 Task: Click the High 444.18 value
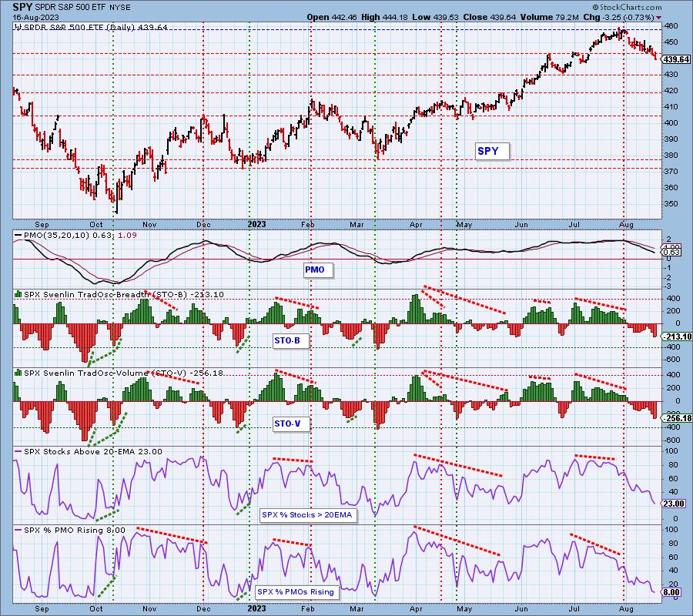point(384,17)
